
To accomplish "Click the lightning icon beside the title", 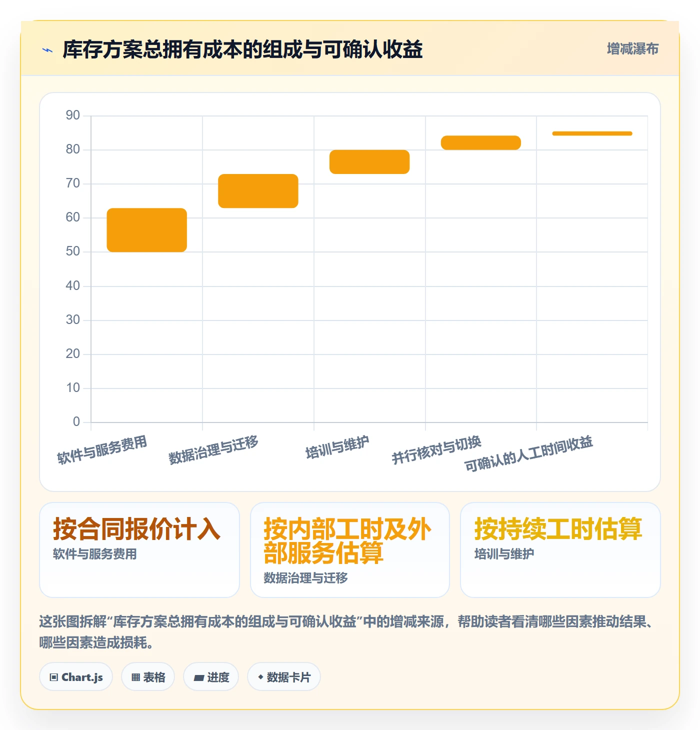I will pos(47,50).
